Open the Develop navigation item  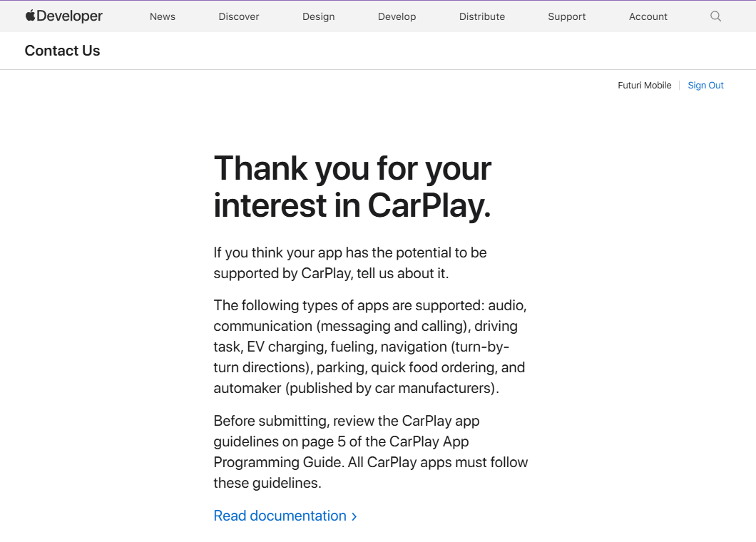[397, 16]
